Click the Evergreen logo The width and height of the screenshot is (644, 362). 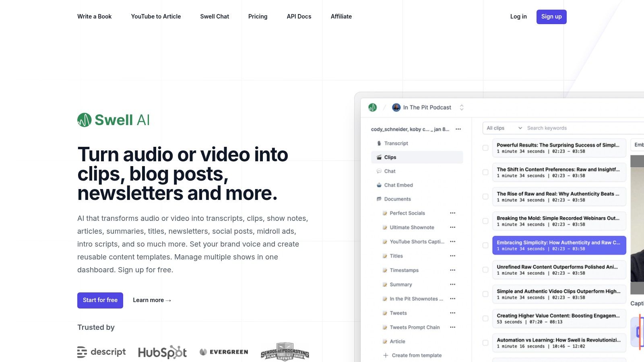pos(224,352)
